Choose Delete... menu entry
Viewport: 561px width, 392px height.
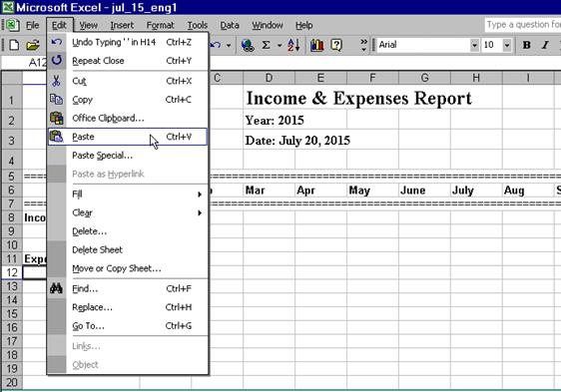(x=128, y=231)
